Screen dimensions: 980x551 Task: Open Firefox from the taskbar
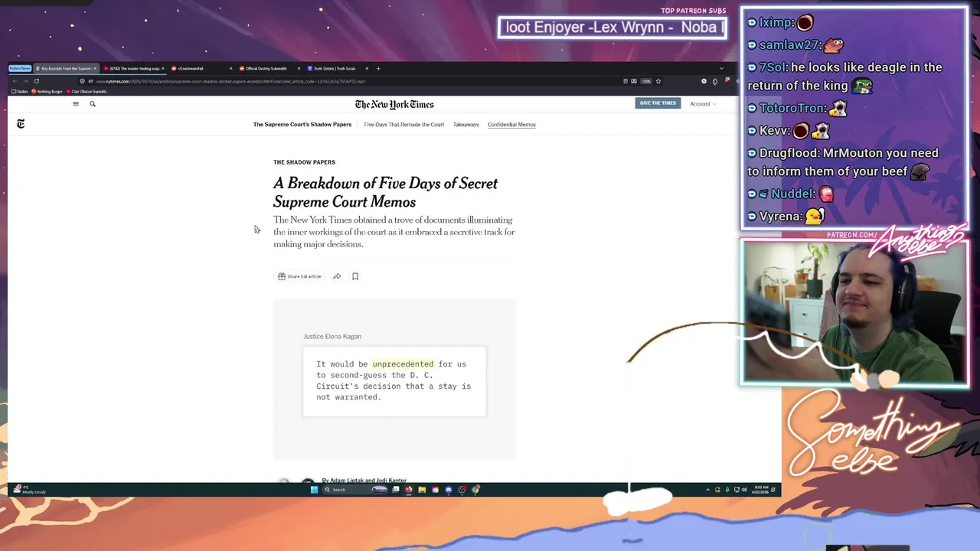[x=408, y=490]
